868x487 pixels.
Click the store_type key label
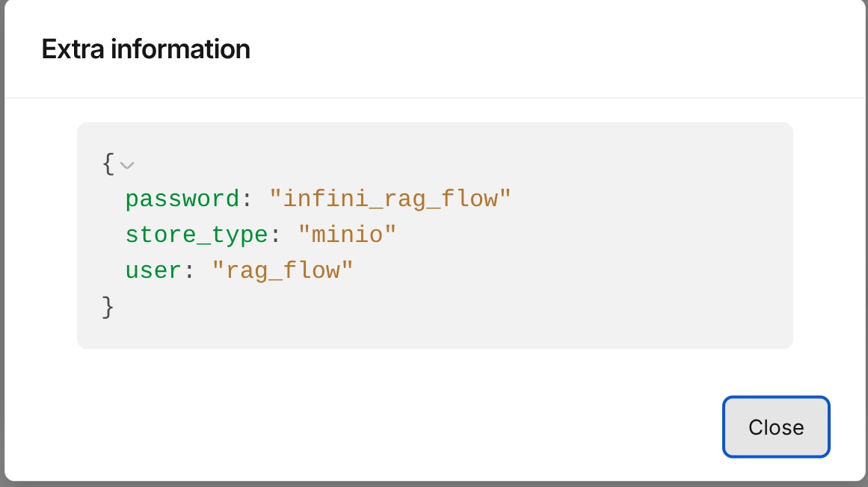pos(197,235)
